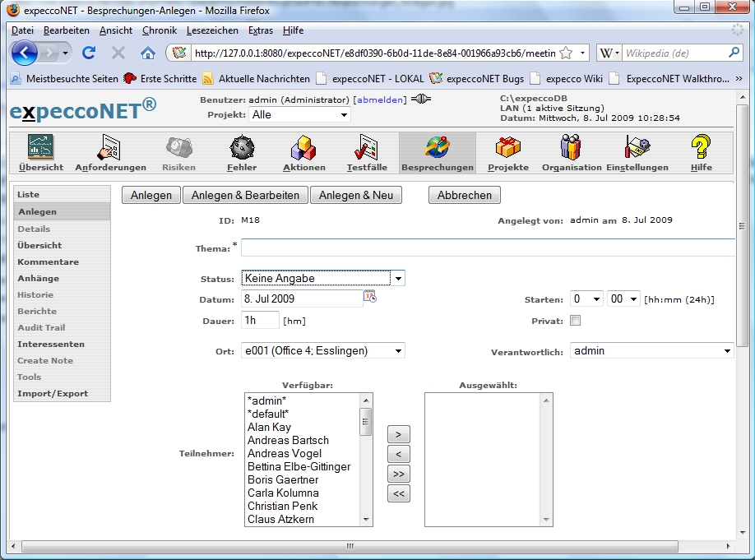Select Alan Kay in Verfügbar list
This screenshot has width=755, height=560.
(x=269, y=428)
